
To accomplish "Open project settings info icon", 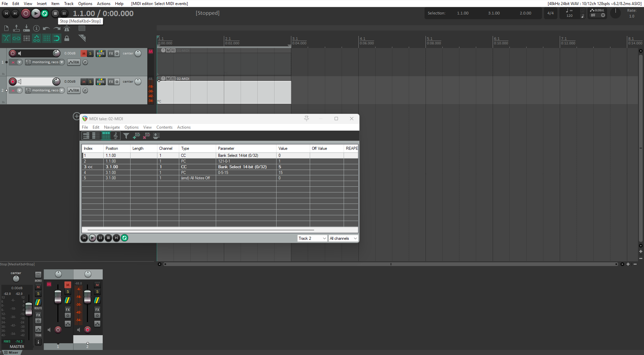I will [36, 29].
